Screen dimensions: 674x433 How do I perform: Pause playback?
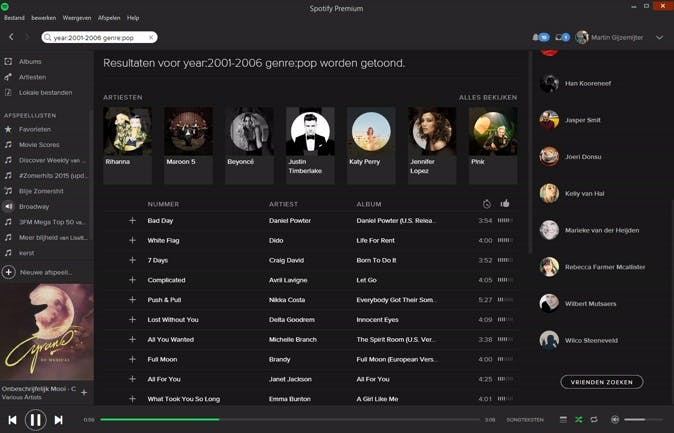(35, 420)
